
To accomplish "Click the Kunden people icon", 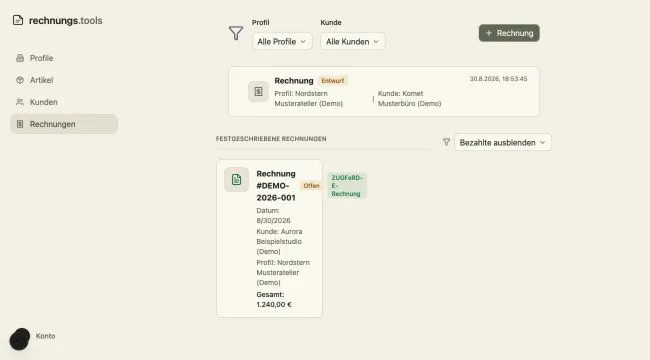I will click(20, 102).
